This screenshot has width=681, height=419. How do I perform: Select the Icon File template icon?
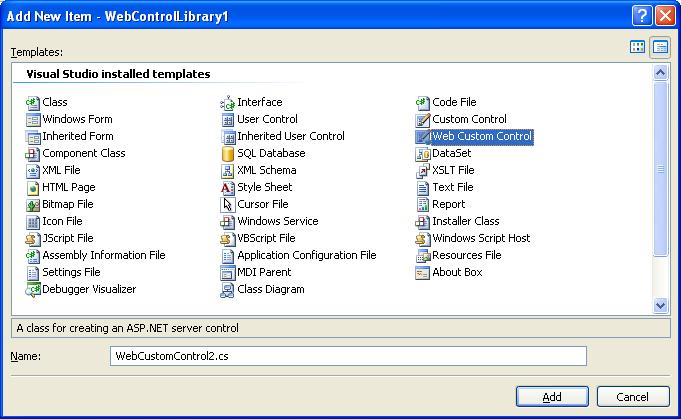(x=33, y=222)
